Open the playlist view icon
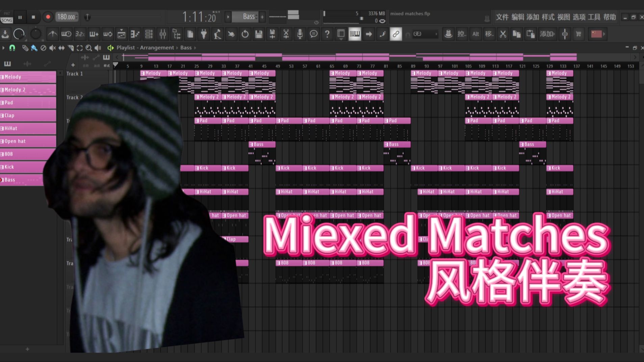Image resolution: width=644 pixels, height=362 pixels. [x=122, y=34]
